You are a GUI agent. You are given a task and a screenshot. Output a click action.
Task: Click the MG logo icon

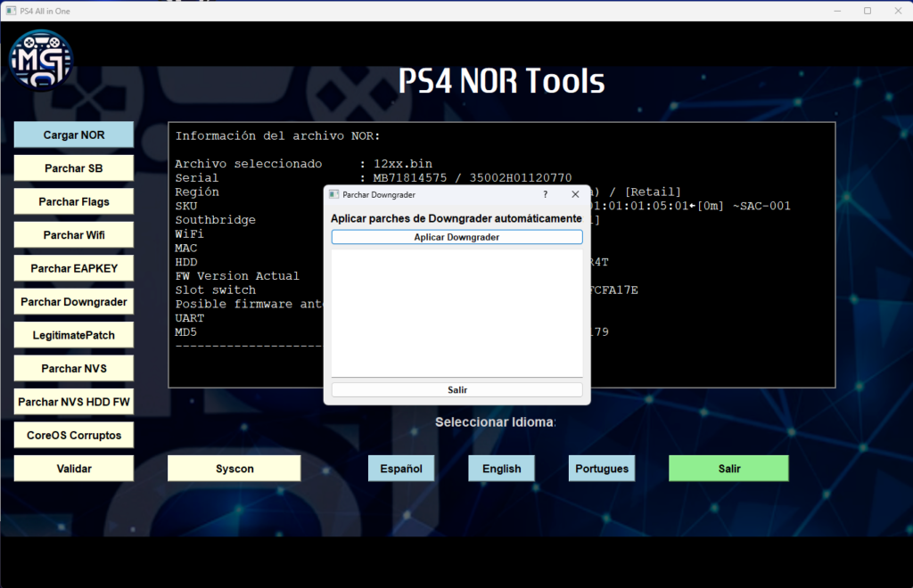(40, 61)
